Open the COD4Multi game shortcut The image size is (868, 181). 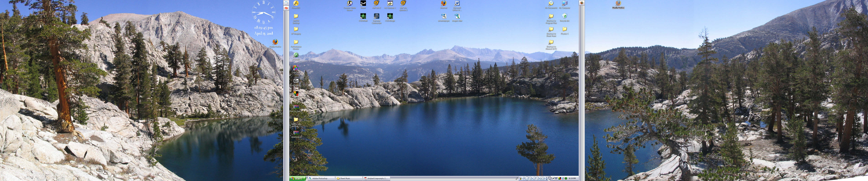pyautogui.click(x=363, y=17)
